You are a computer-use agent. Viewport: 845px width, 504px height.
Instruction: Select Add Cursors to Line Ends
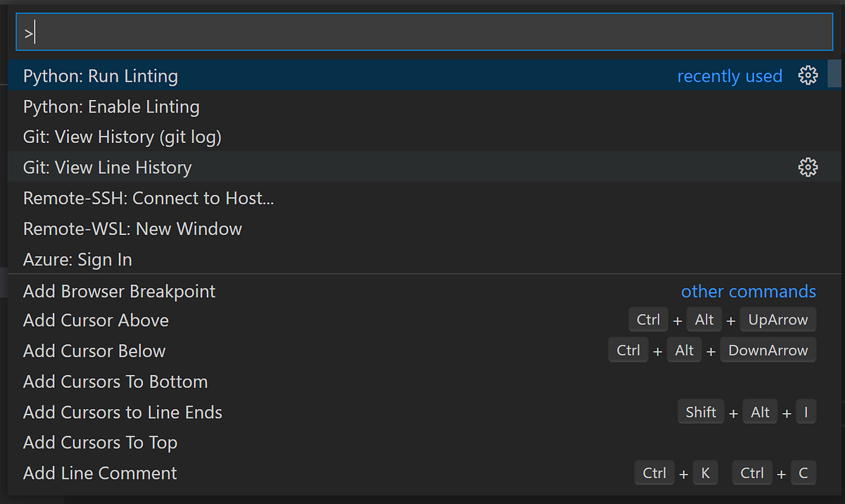123,412
